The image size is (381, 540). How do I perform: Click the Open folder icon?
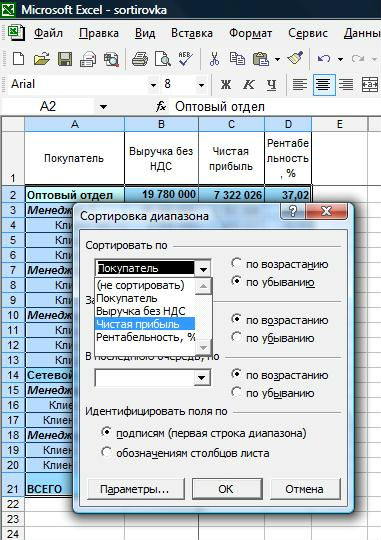42,59
